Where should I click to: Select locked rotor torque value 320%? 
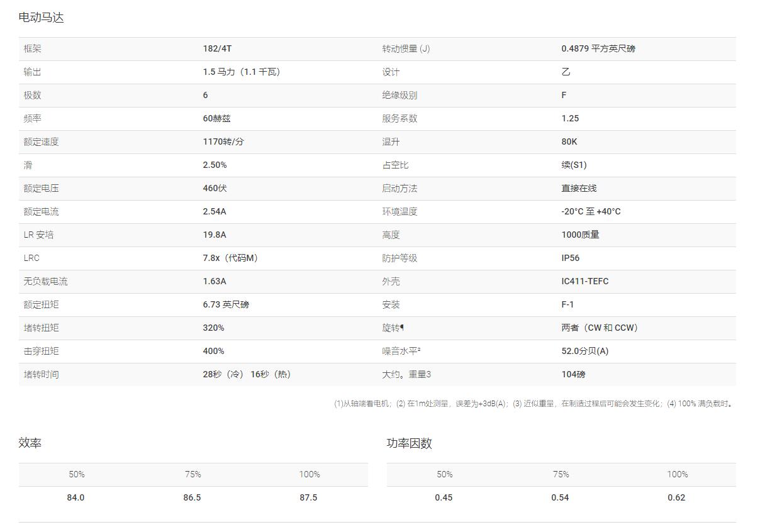tap(213, 328)
